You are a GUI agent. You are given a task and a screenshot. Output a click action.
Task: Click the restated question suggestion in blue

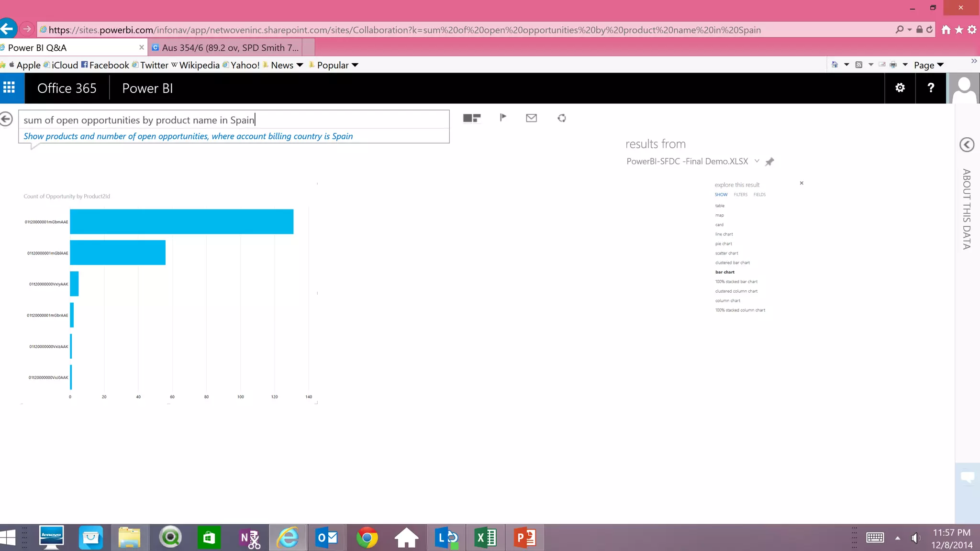tap(188, 136)
